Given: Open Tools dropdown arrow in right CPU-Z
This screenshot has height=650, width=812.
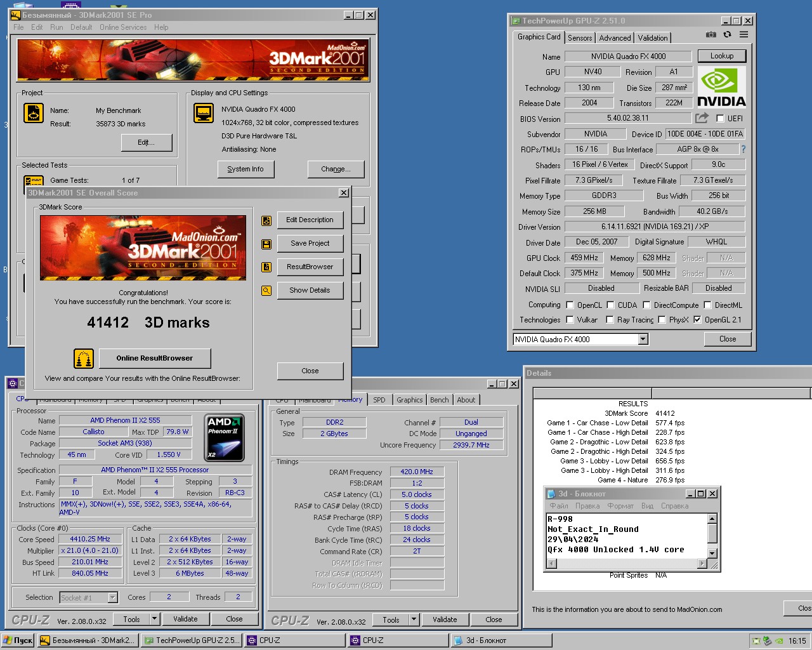Looking at the screenshot, I should tap(414, 620).
